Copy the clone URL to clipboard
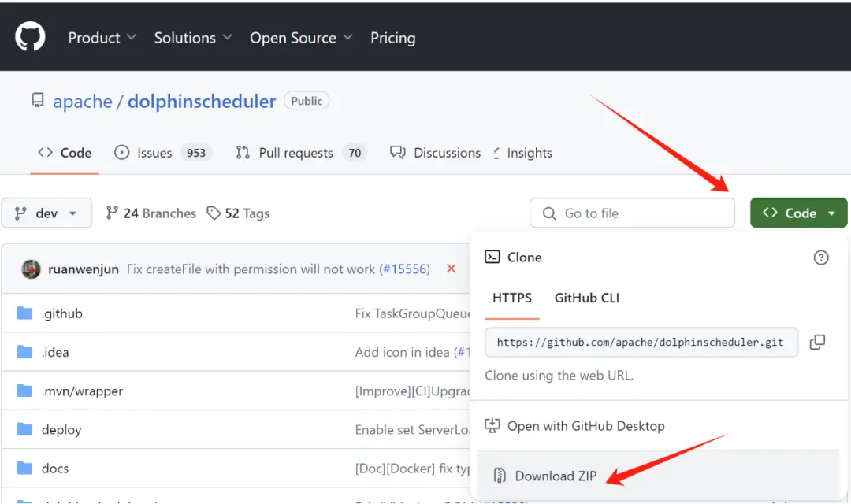The height and width of the screenshot is (504, 851). tap(818, 342)
